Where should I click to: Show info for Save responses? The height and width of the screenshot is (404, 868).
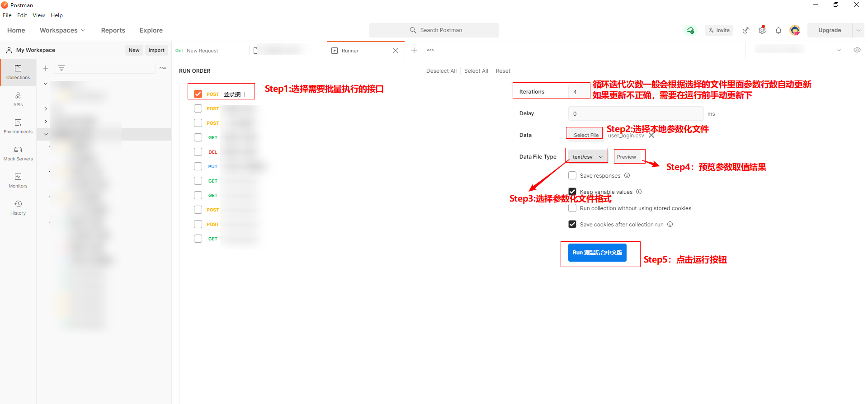pos(627,175)
